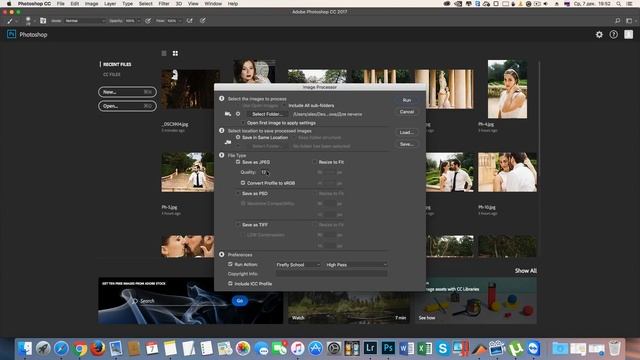Select the source folder radio button
This screenshot has height=360, width=640.
(238, 114)
